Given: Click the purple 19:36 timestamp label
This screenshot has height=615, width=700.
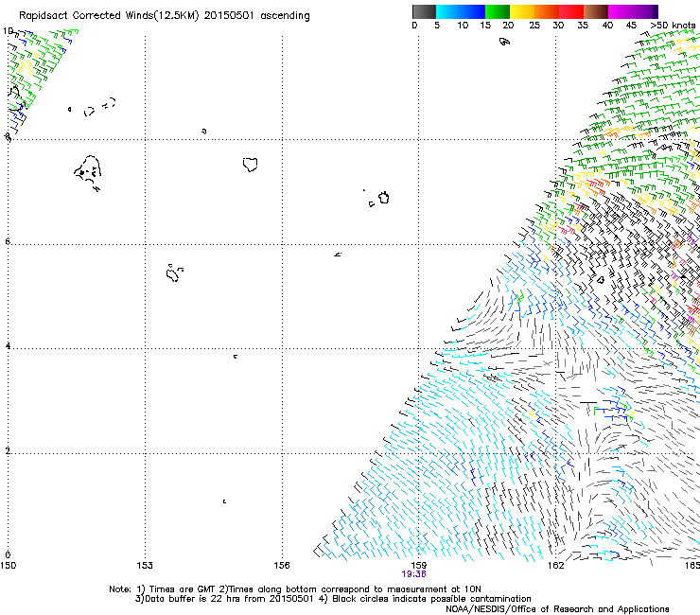Looking at the screenshot, I should point(413,574).
